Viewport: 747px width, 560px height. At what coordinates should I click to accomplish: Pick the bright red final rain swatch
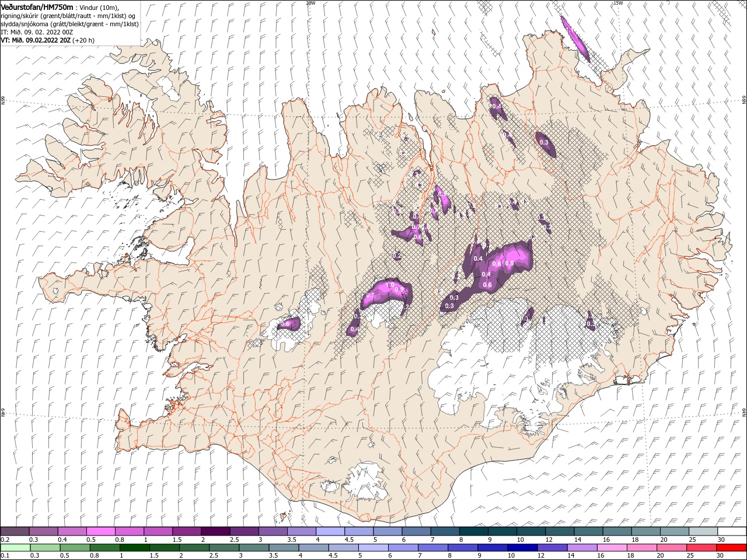click(732, 548)
